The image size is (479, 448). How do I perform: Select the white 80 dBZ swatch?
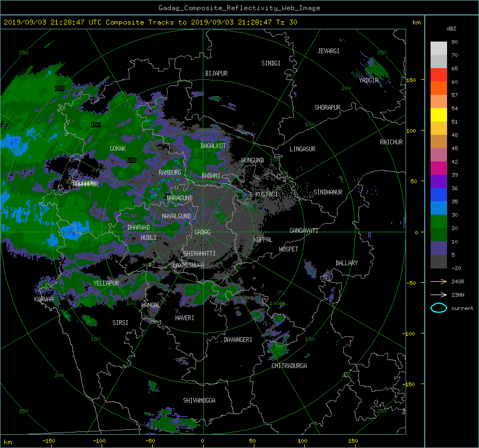tap(439, 48)
